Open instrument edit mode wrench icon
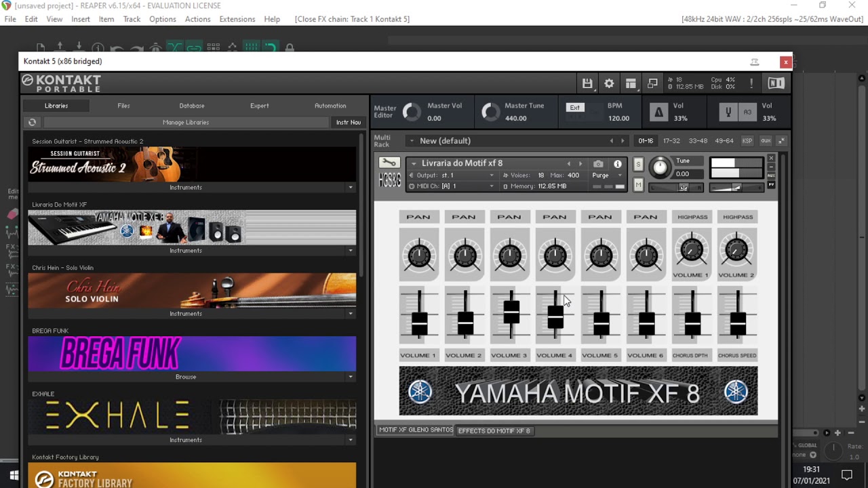The width and height of the screenshot is (868, 488). 389,163
